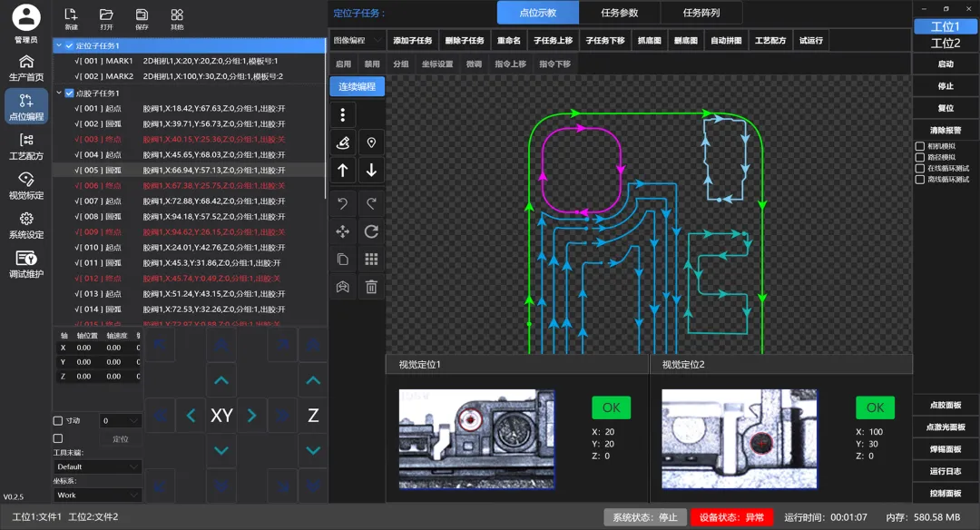The width and height of the screenshot is (980, 530).
Task: Jog XY axis left with single arrow
Action: coord(191,415)
